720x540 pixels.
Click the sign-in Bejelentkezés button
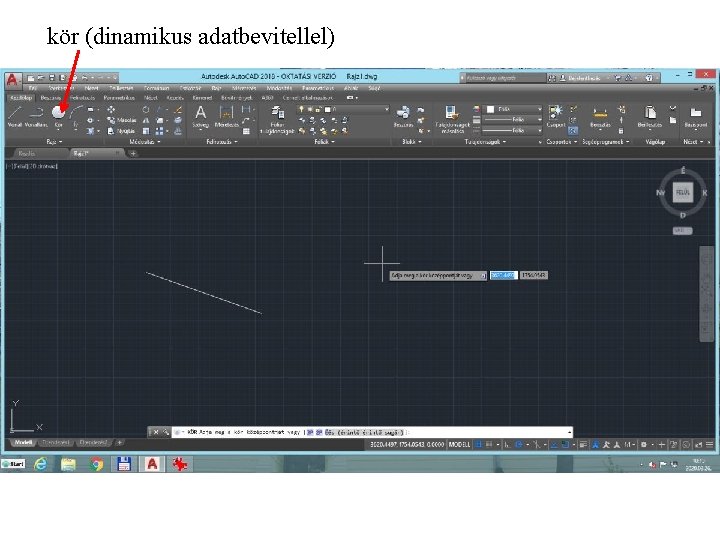(x=583, y=78)
